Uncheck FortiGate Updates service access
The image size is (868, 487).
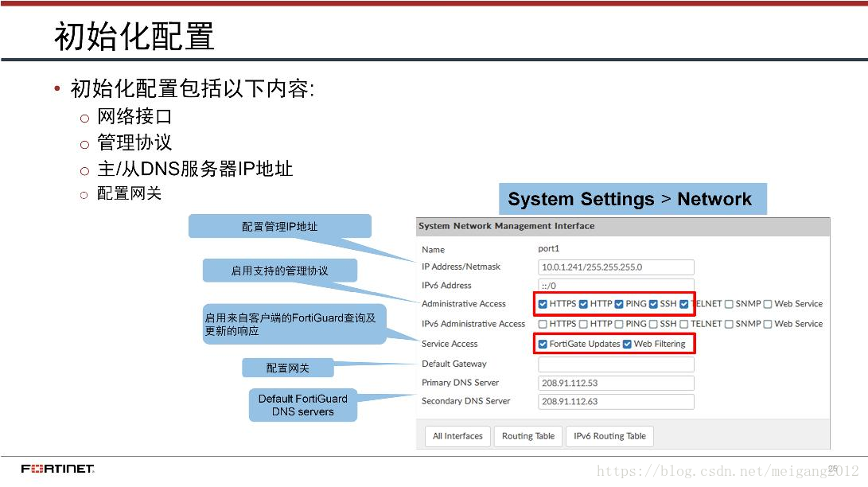[543, 345]
